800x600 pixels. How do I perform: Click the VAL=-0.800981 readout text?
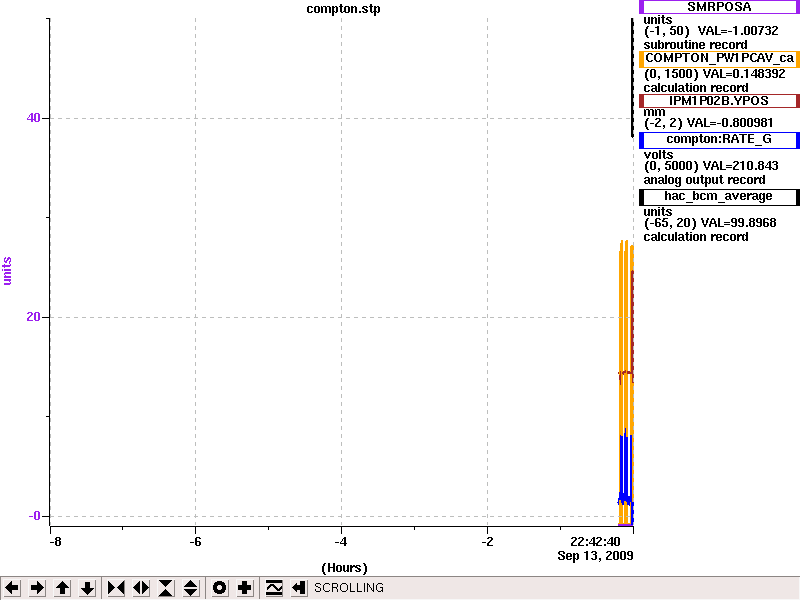click(730, 123)
